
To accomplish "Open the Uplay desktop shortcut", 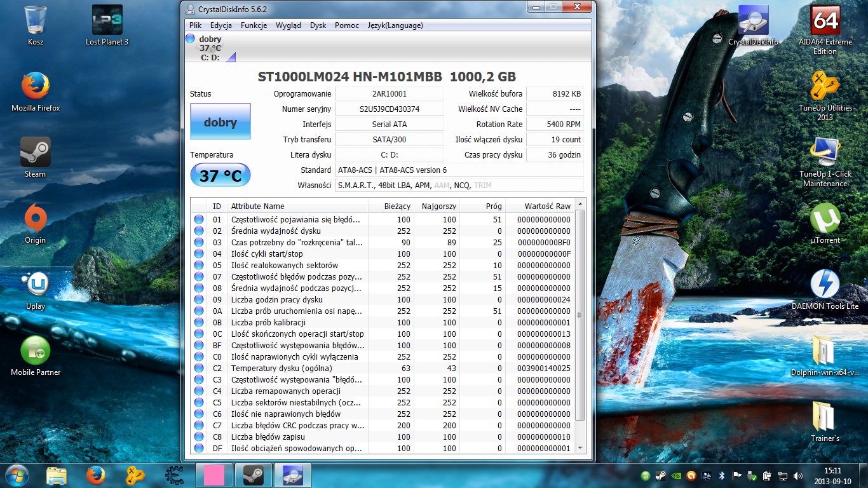I will click(36, 290).
